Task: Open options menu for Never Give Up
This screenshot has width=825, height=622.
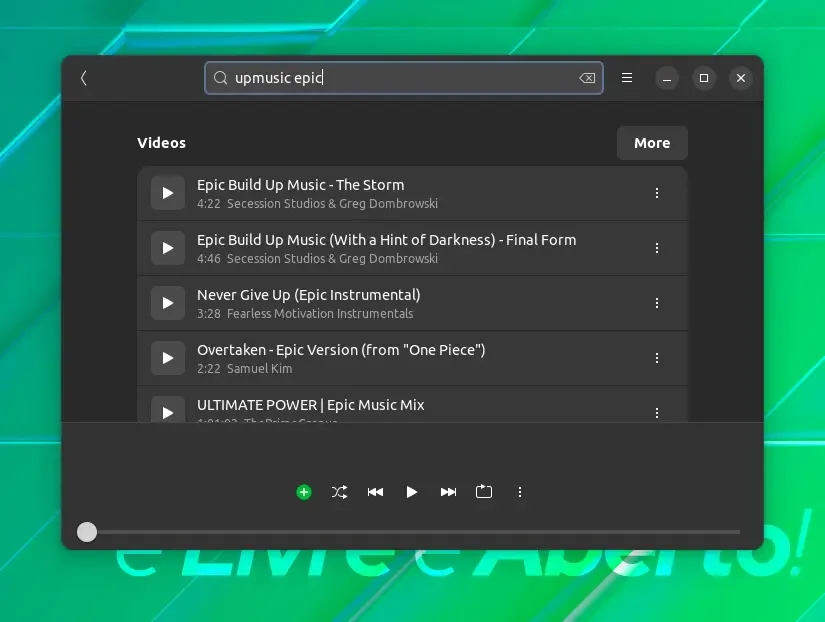Action: 657,303
